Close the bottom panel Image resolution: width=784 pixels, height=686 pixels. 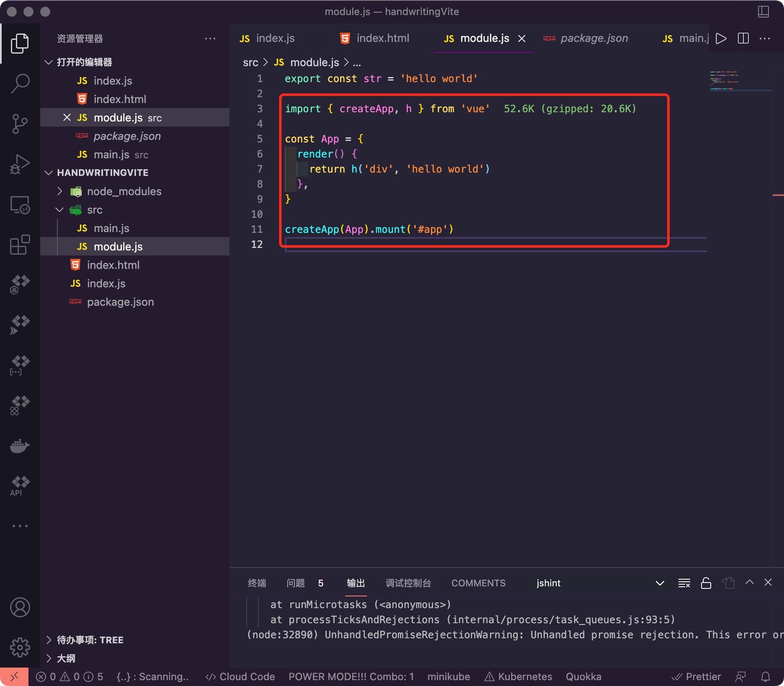click(x=768, y=582)
